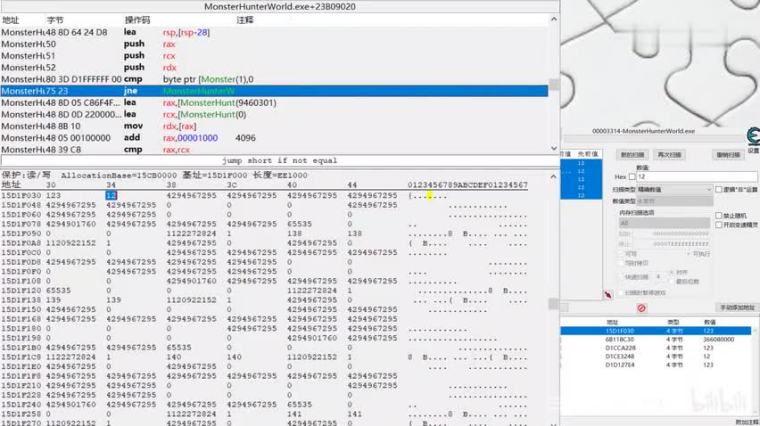760x426 pixels.
Task: Select the lea rcx,[MonsterHunt(0) row
Action: tap(274, 114)
